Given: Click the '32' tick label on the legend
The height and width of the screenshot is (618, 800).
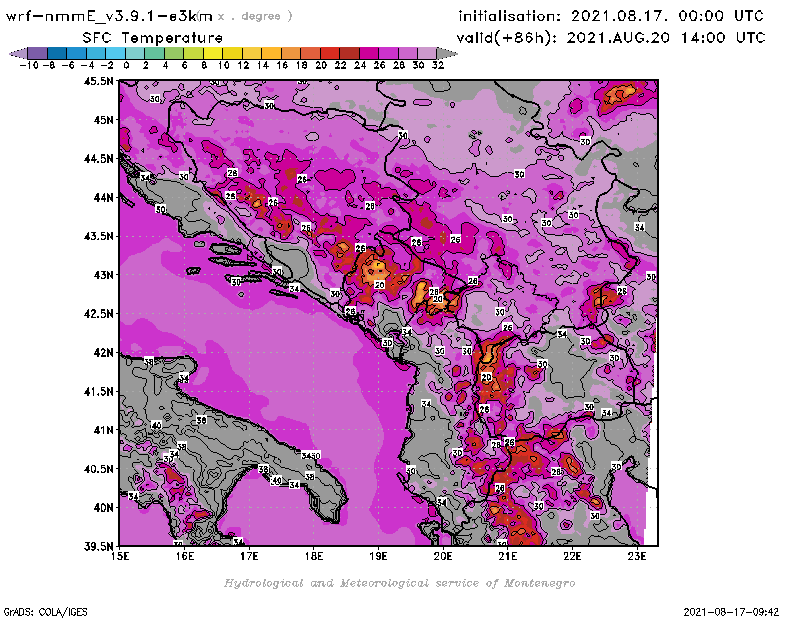Looking at the screenshot, I should pyautogui.click(x=438, y=65).
